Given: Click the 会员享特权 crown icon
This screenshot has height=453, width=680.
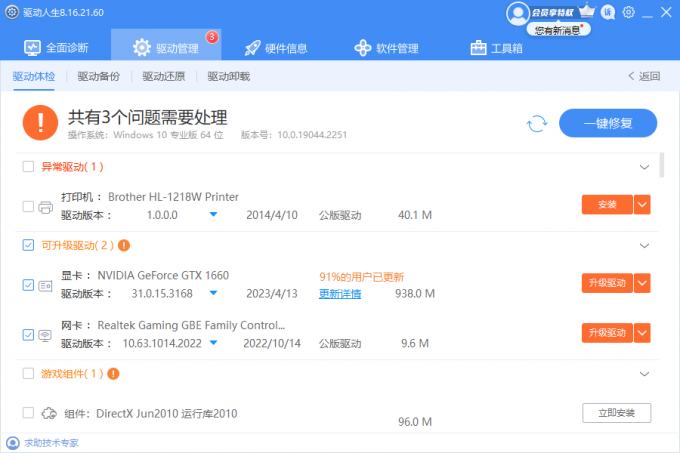Looking at the screenshot, I should coord(587,11).
